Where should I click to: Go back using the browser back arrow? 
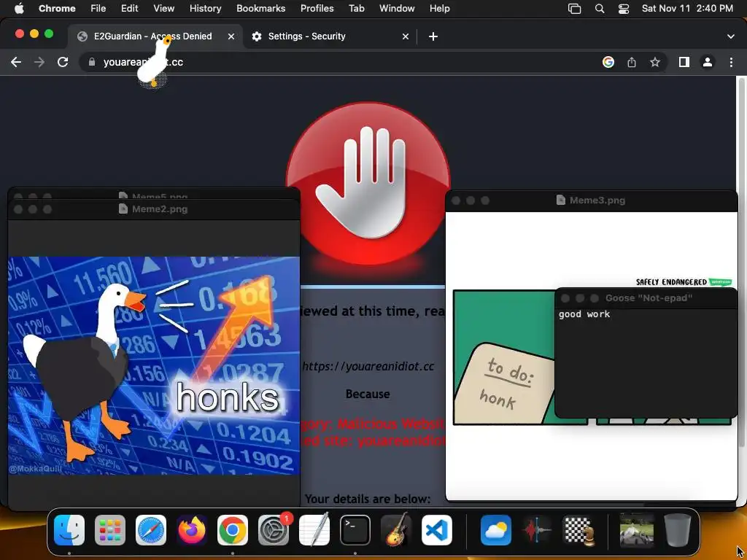coord(16,62)
